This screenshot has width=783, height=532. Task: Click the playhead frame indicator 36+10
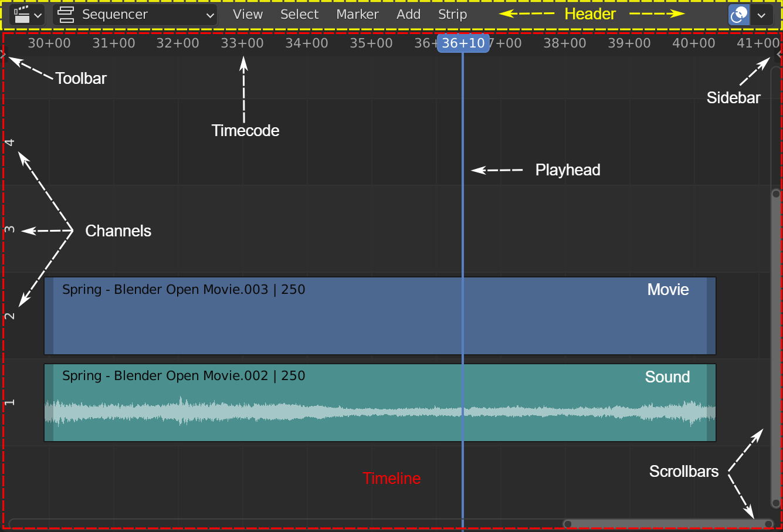click(x=463, y=43)
